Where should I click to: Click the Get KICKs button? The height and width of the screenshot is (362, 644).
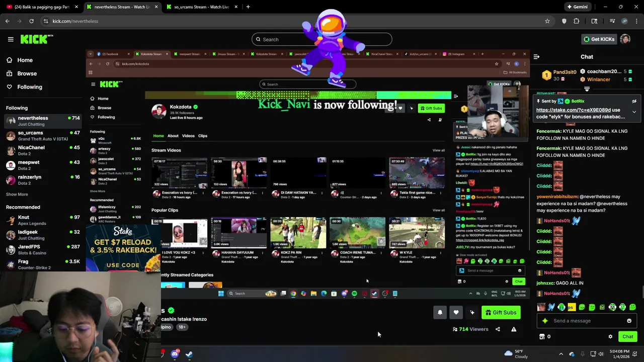(x=598, y=39)
